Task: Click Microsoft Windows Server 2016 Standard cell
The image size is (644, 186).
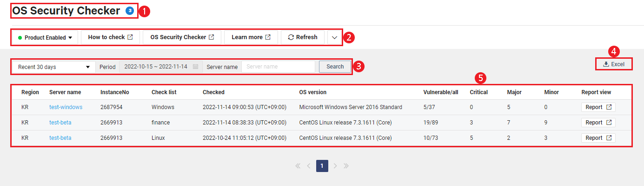Action: point(351,107)
